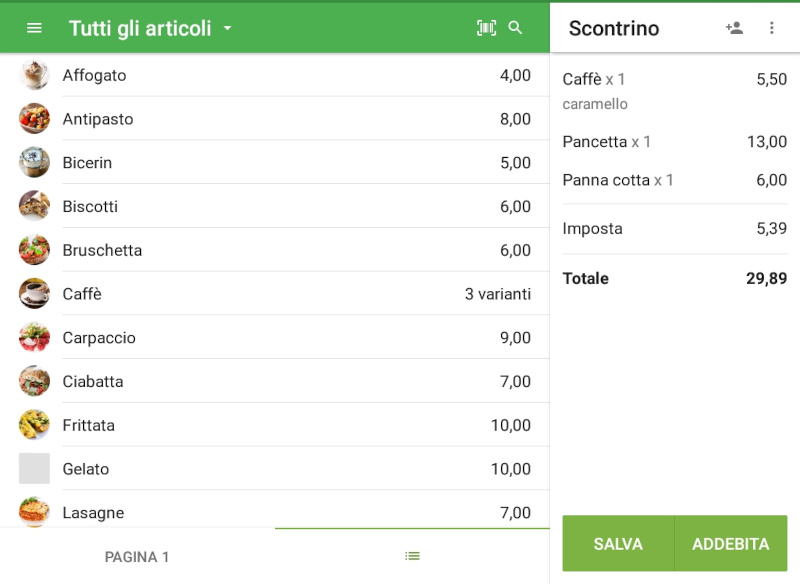Screen dimensions: 800x584
Task: Select the Caffè item photo icon
Action: pos(33,294)
